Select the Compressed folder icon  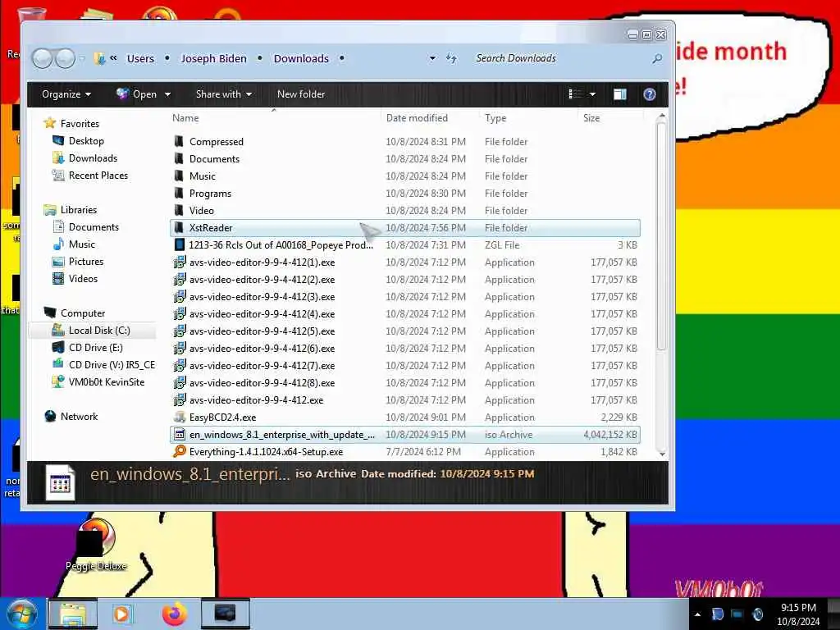click(x=179, y=141)
